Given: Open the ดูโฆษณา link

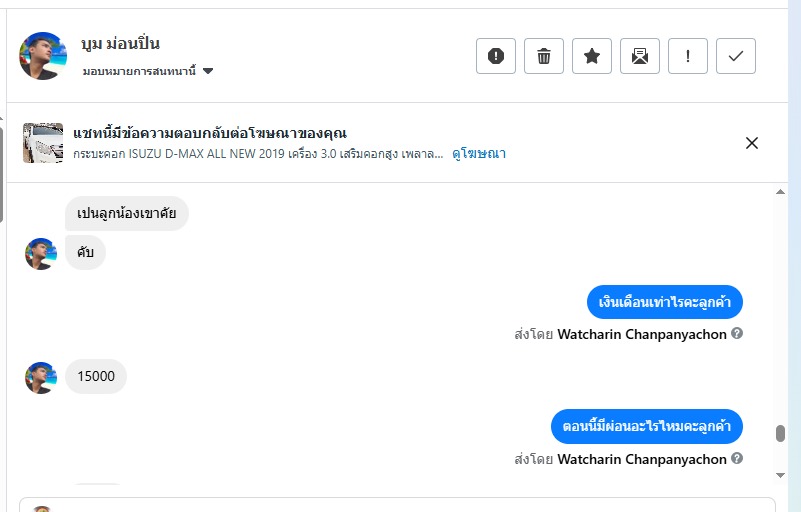Looking at the screenshot, I should 479,154.
